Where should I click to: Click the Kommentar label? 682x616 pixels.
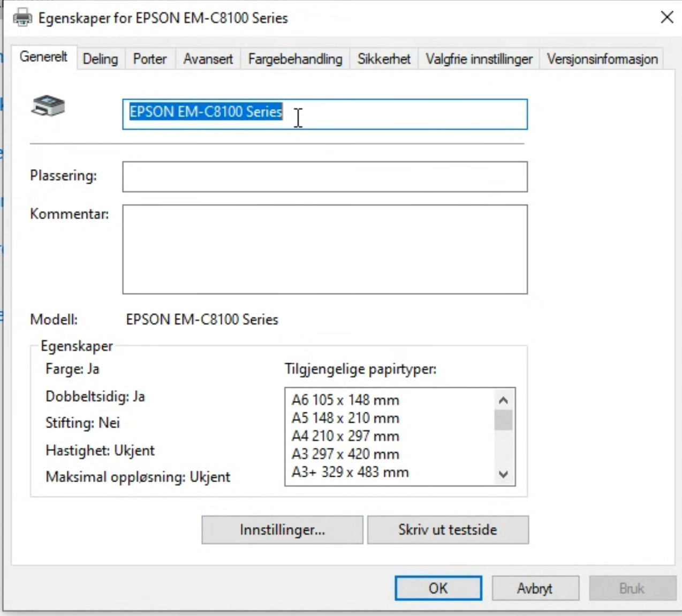click(70, 214)
